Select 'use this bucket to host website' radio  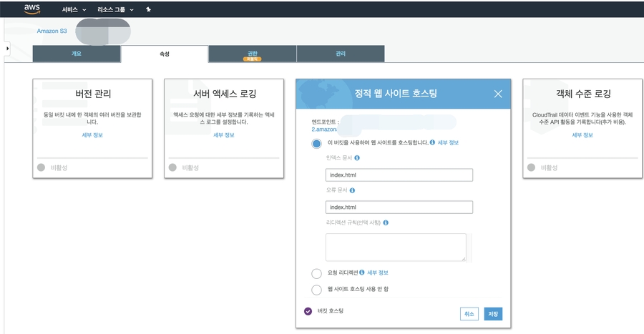[x=316, y=143]
